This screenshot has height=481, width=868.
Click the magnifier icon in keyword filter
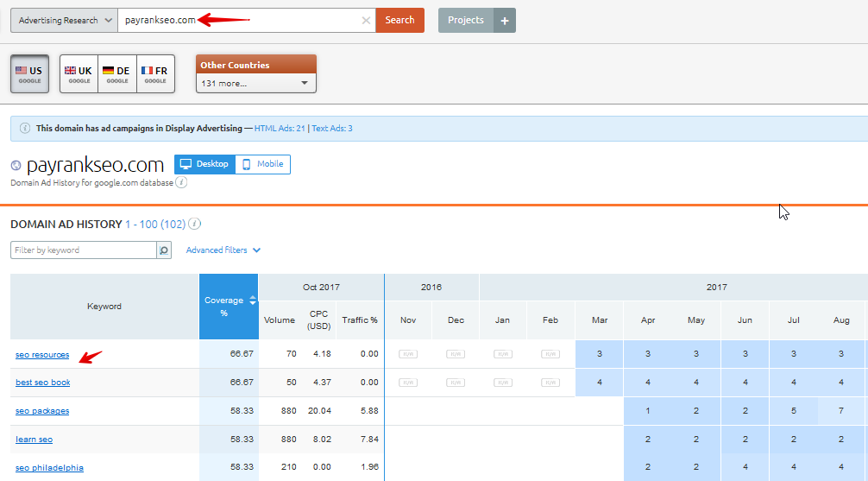click(164, 250)
